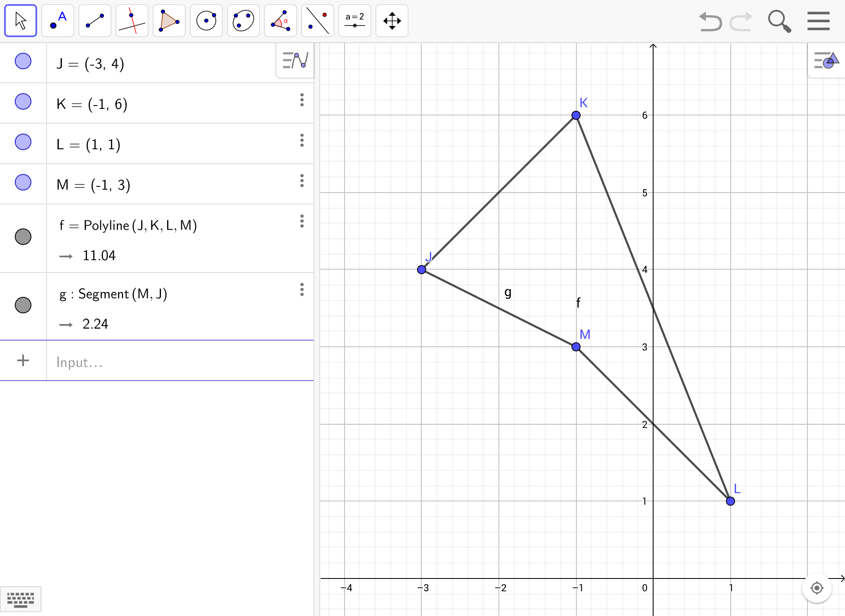This screenshot has height=616, width=845.
Task: Select the Perpendicular Line tool
Action: click(132, 21)
